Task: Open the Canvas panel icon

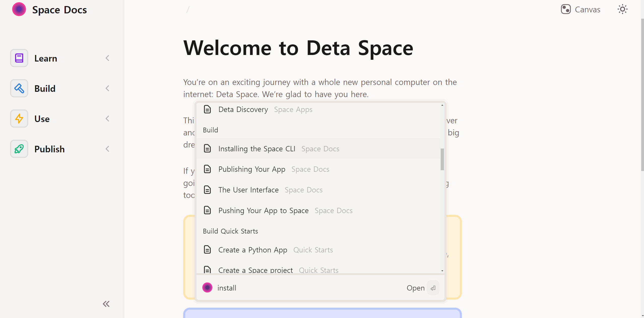Action: (566, 9)
